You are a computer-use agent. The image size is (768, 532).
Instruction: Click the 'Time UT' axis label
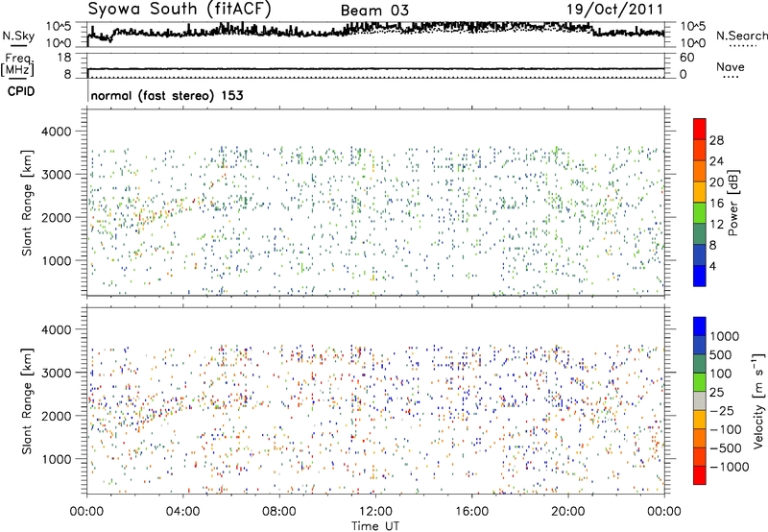coord(375,526)
